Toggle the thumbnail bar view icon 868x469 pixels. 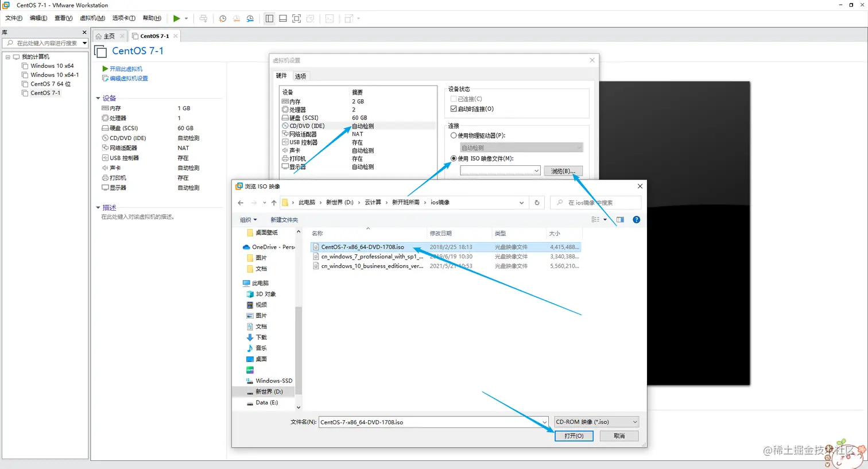(x=283, y=18)
